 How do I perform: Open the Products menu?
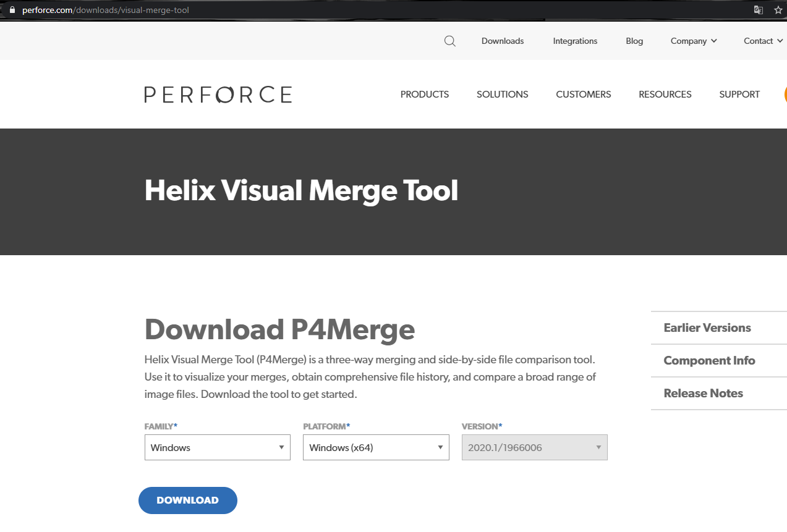[x=425, y=95]
